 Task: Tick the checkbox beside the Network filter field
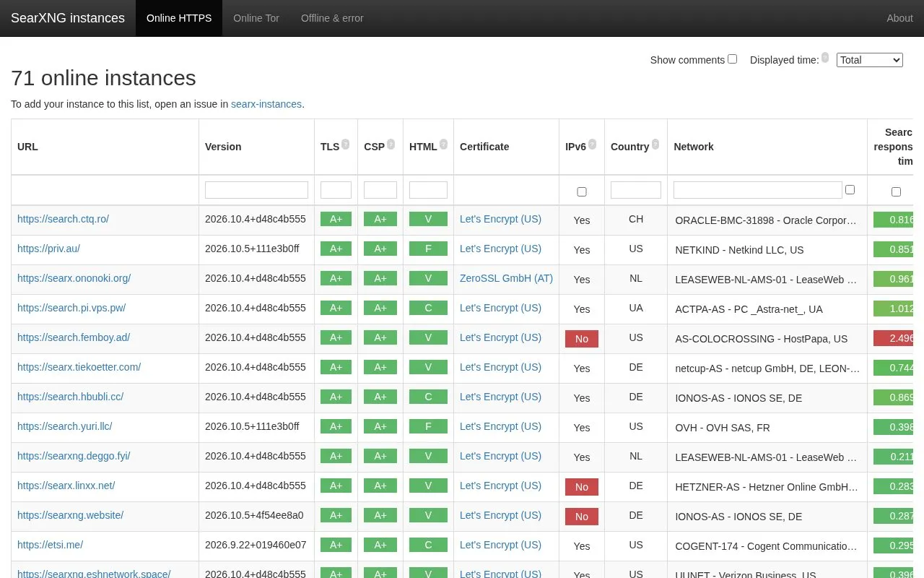point(850,189)
